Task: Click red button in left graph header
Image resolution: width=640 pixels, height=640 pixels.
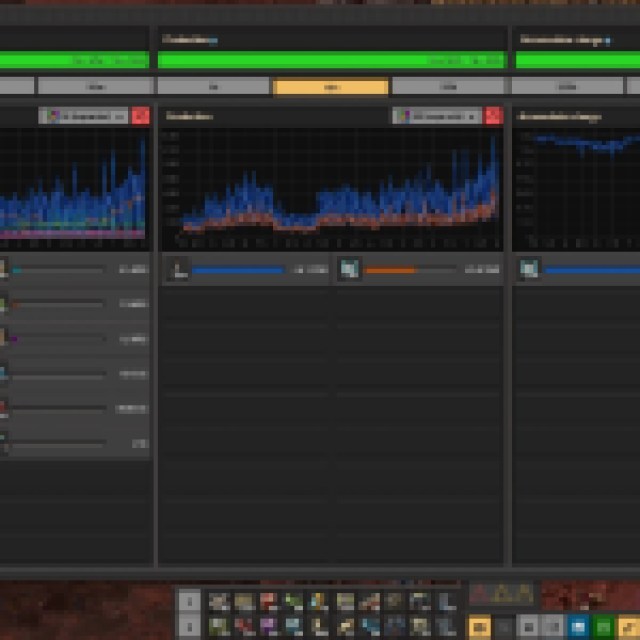Action: [x=141, y=116]
